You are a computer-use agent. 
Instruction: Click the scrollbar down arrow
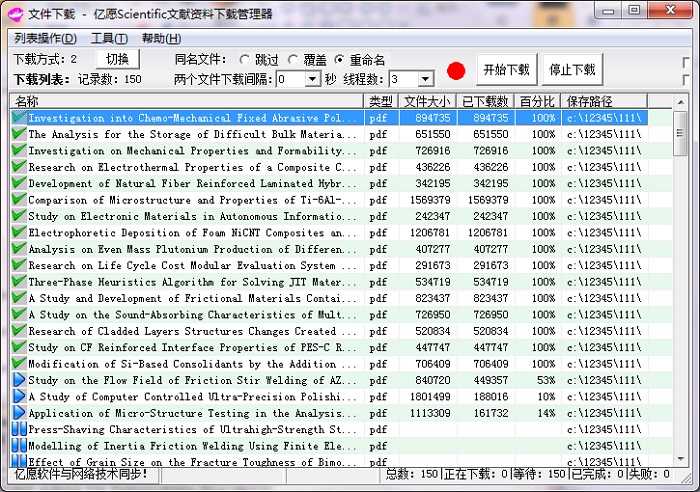pos(680,459)
